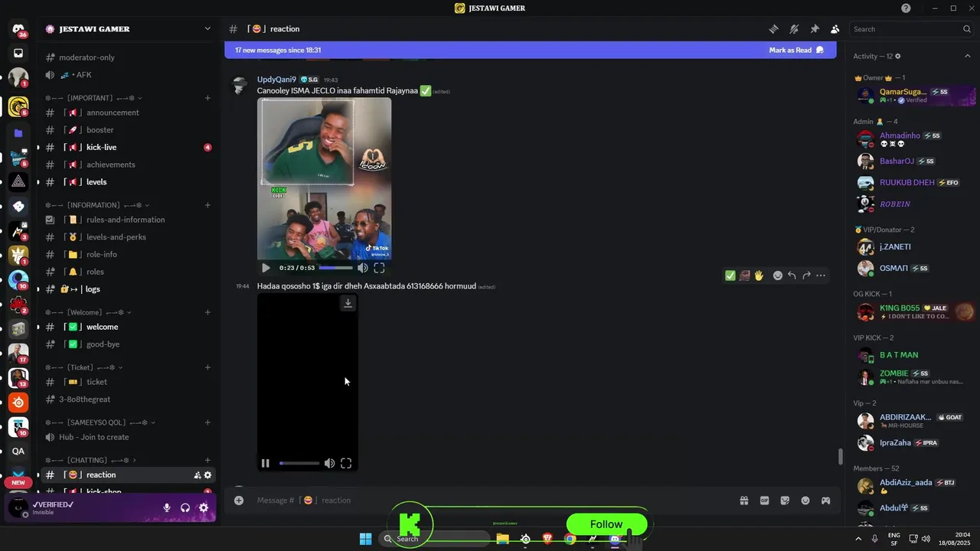Open the pinned messages icon
Image resolution: width=980 pixels, height=551 pixels.
tap(815, 29)
